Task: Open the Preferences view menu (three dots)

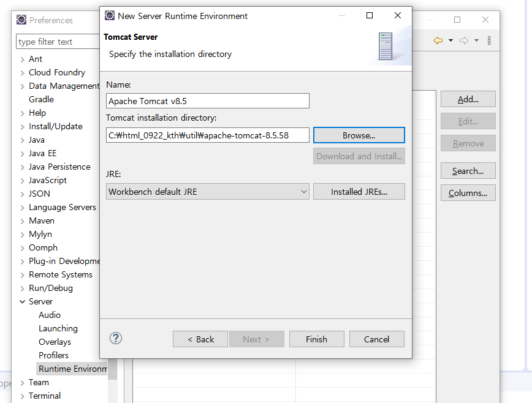Action: (x=489, y=40)
